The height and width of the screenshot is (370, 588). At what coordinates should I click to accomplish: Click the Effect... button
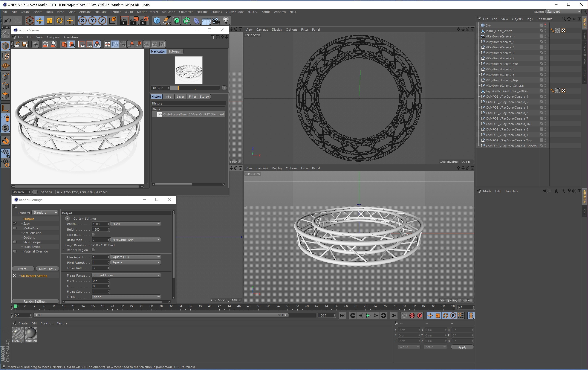pos(23,269)
